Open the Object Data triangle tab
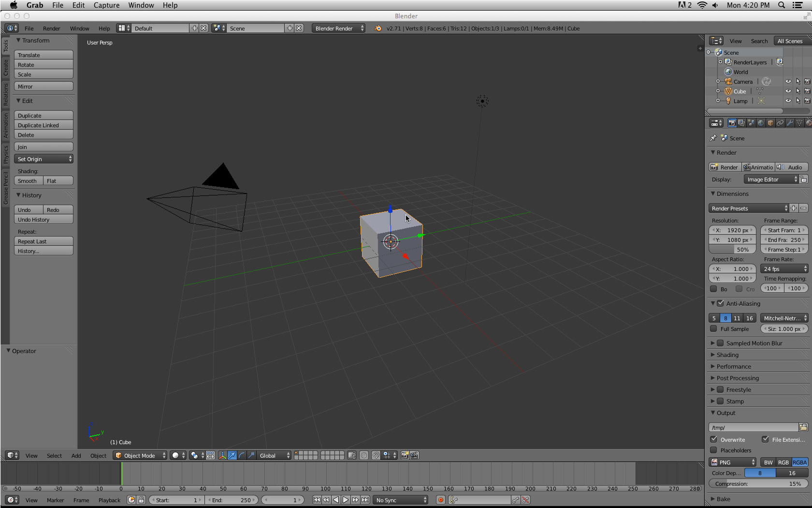 point(799,123)
